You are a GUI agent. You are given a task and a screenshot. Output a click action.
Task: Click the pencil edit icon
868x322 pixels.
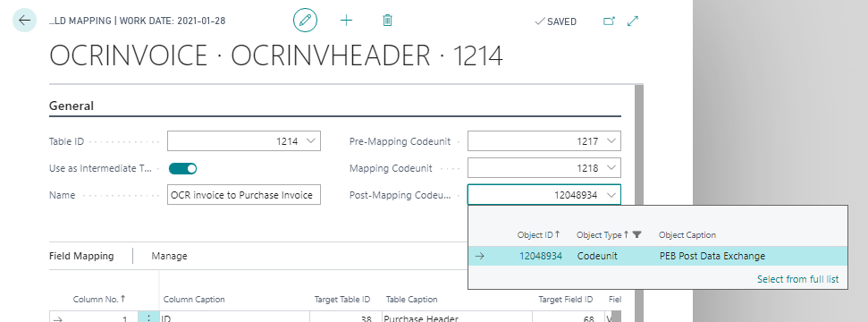pos(305,21)
